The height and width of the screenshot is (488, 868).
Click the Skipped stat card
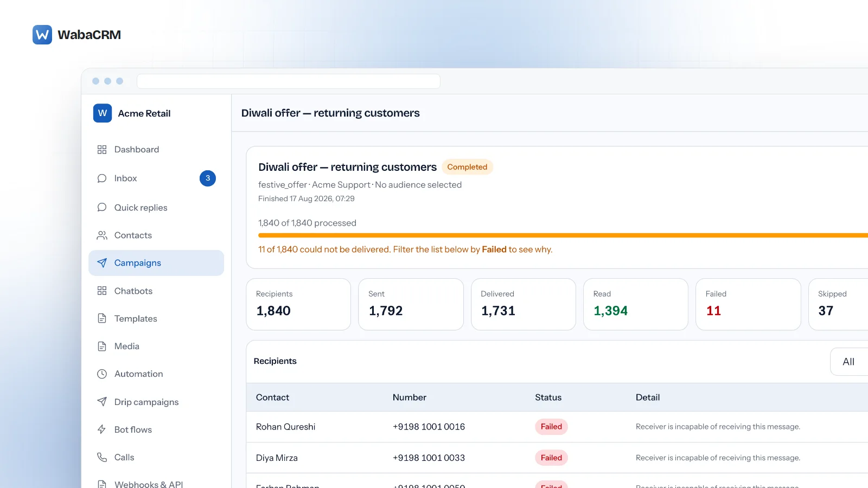click(839, 304)
